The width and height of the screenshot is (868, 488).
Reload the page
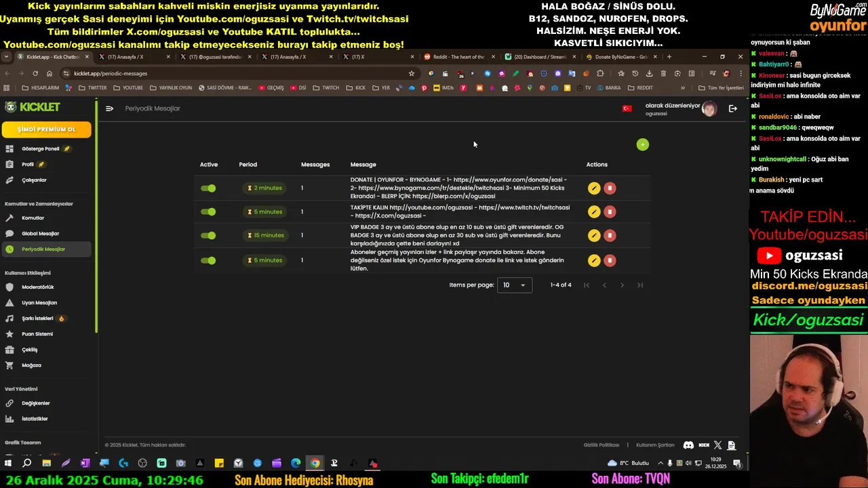pos(35,73)
